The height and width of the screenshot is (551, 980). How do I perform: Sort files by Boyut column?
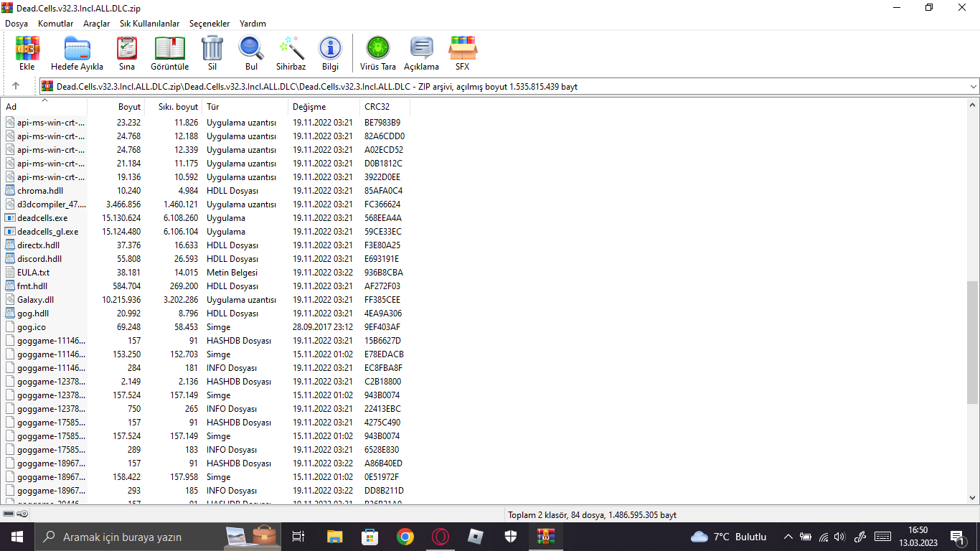(x=116, y=107)
